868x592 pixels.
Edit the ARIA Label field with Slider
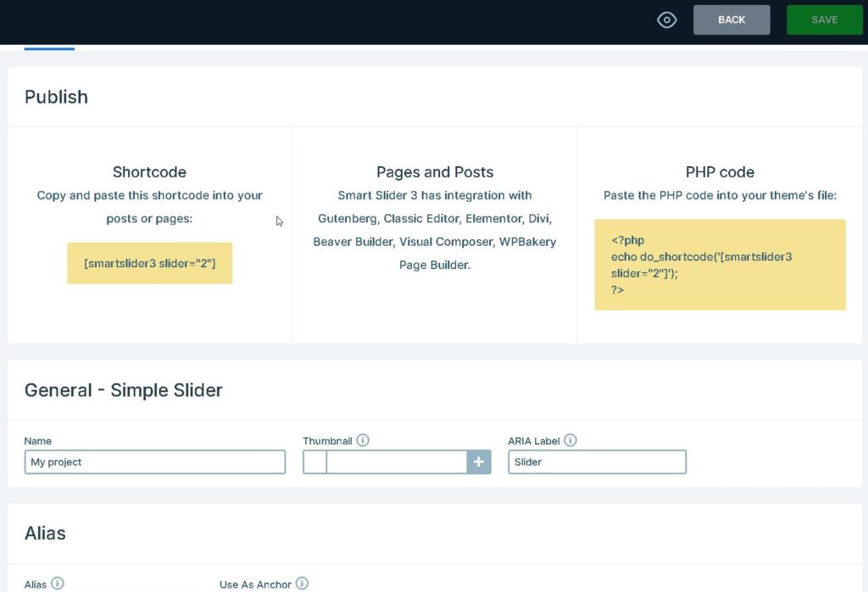tap(597, 462)
